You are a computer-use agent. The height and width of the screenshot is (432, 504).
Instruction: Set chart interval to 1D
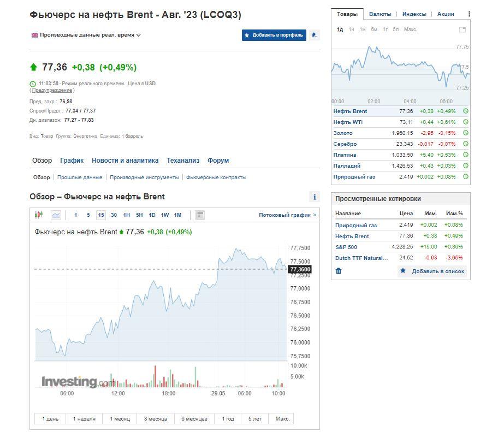coord(152,215)
